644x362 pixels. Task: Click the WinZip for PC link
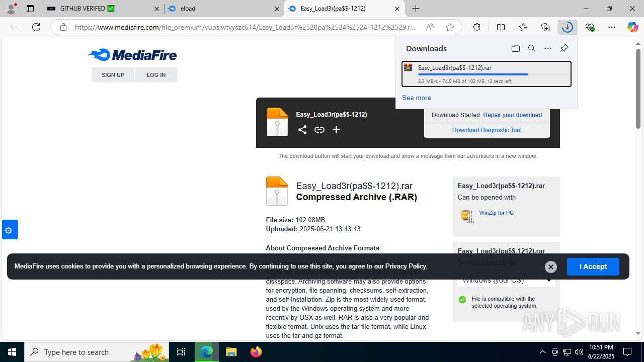point(496,213)
